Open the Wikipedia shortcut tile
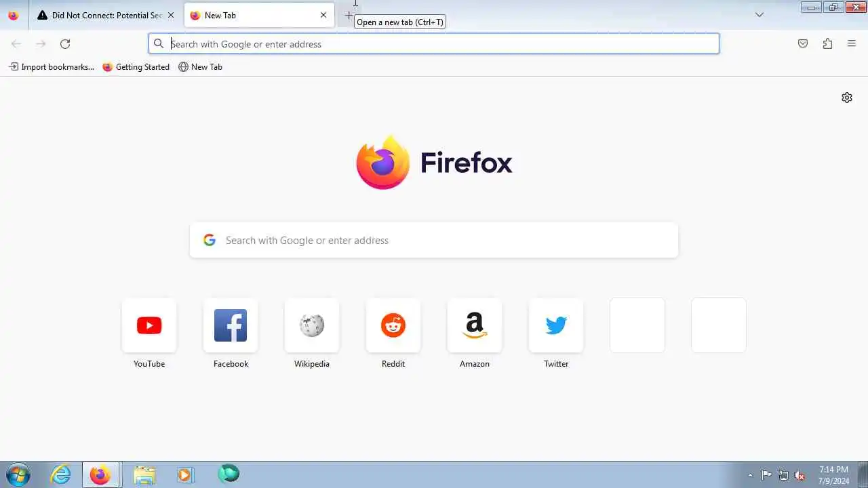868x488 pixels. [x=312, y=325]
